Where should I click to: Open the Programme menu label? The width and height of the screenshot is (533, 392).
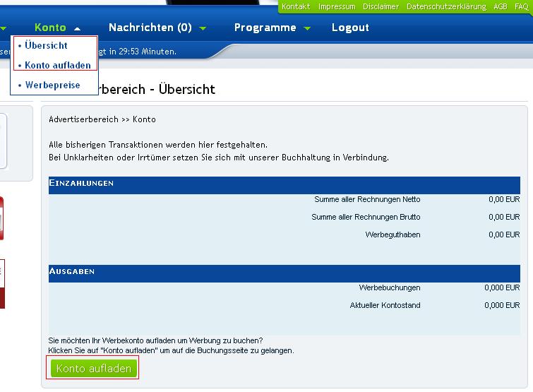pyautogui.click(x=265, y=28)
